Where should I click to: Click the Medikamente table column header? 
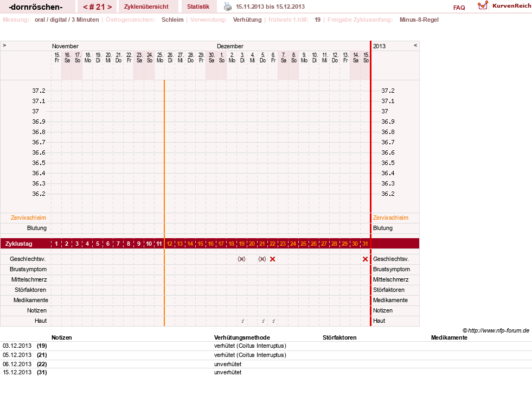449,337
